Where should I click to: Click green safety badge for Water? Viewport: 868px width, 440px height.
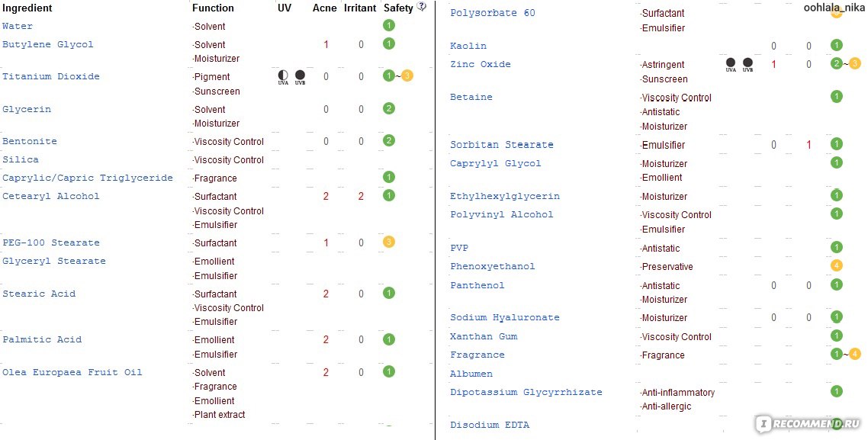389,25
